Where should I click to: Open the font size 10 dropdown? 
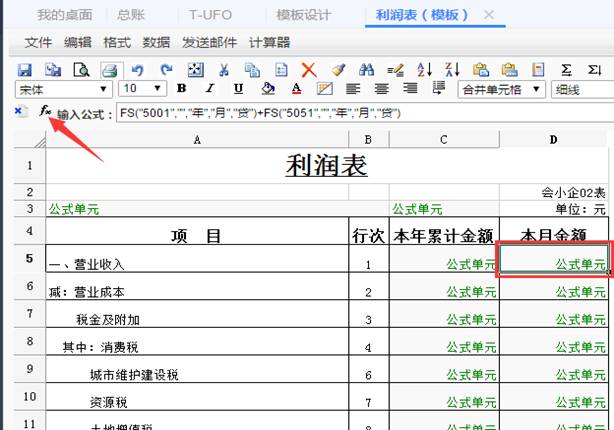159,90
